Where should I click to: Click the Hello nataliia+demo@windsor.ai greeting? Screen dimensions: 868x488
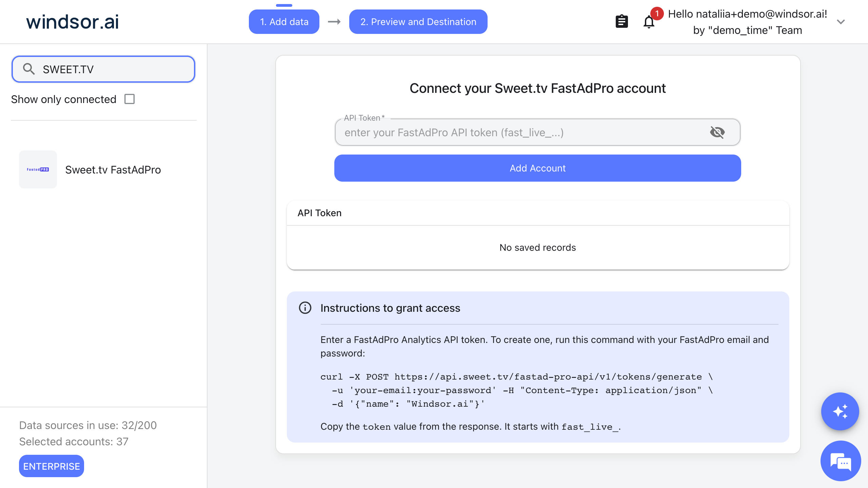click(x=747, y=14)
